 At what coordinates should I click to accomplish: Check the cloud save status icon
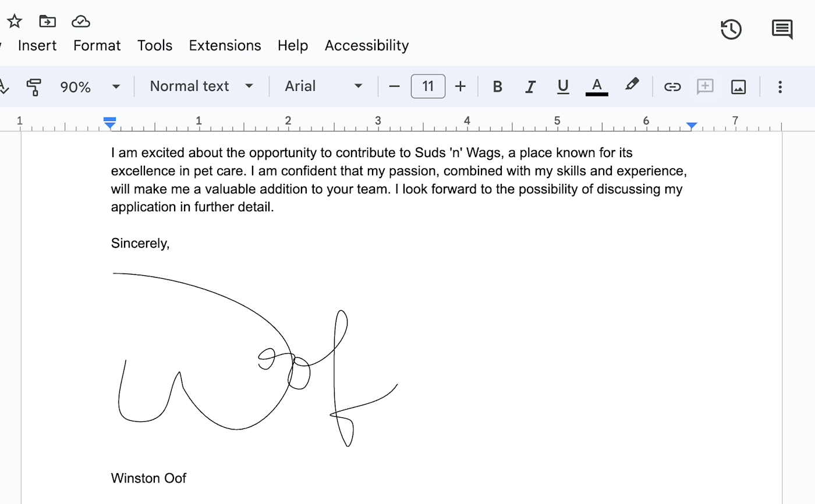(80, 22)
